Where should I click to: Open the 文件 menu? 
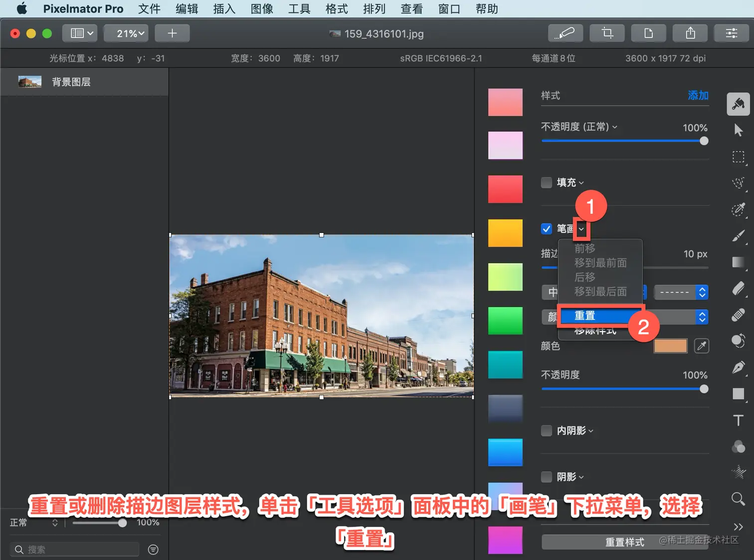pyautogui.click(x=149, y=9)
